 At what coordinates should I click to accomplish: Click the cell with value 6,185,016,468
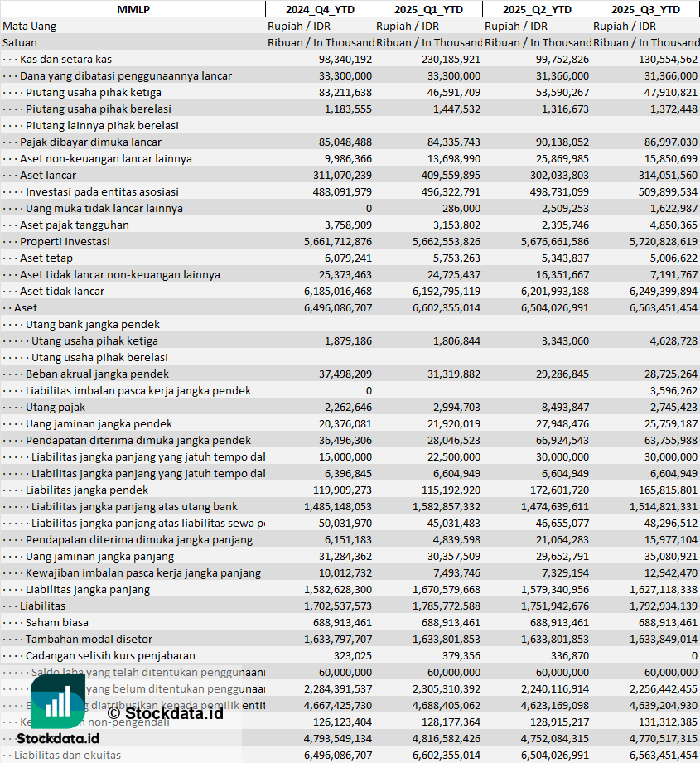pos(338,291)
